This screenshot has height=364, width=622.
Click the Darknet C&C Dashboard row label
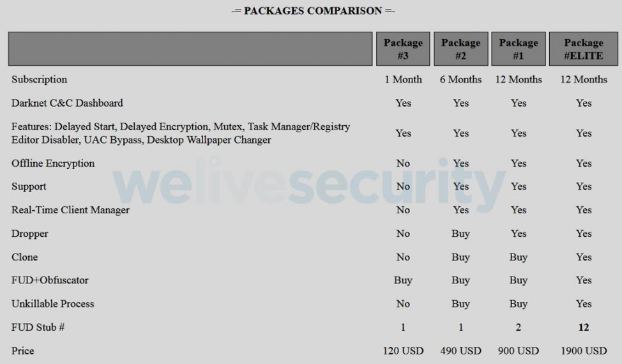(x=67, y=103)
